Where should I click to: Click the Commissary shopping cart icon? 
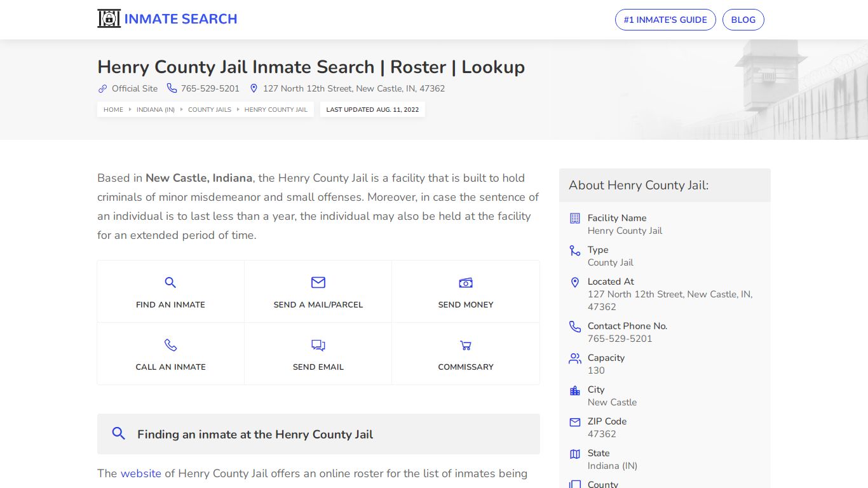[466, 345]
